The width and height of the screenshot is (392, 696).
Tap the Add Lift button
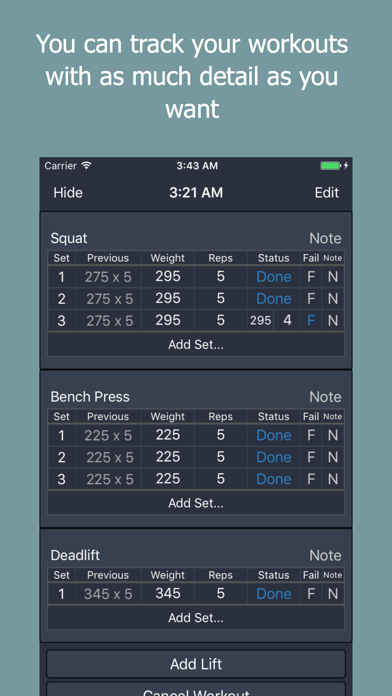pos(196,664)
